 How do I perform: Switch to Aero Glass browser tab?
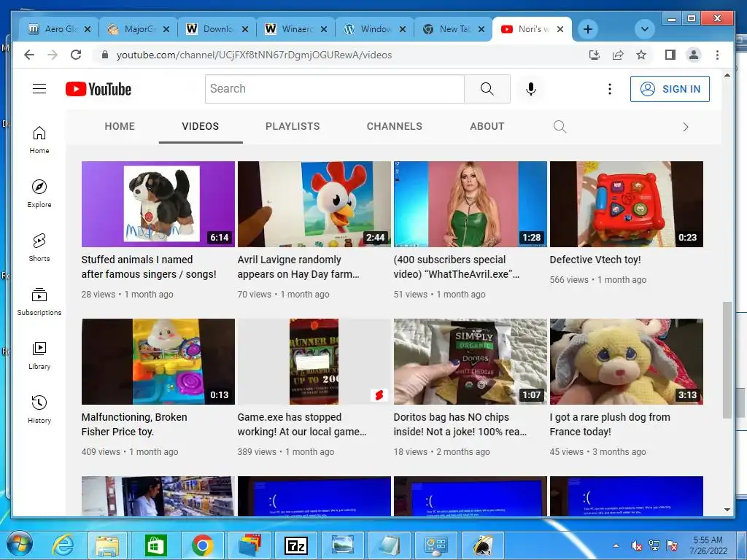(58, 29)
